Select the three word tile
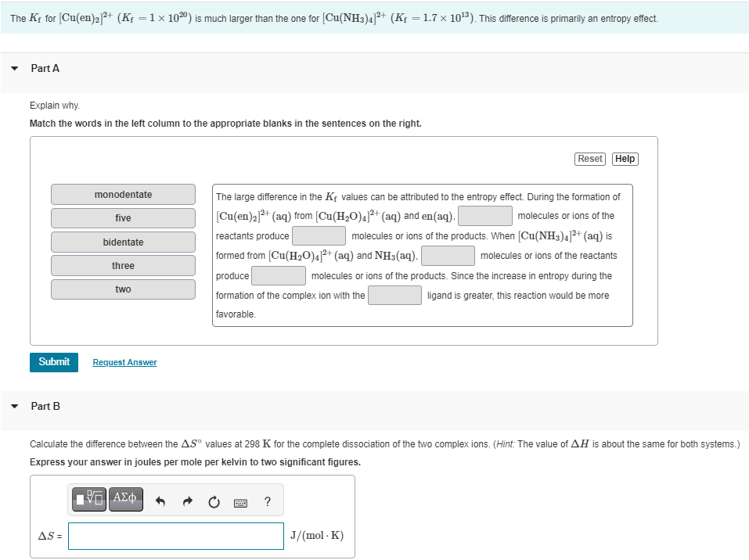Image resolution: width=749 pixels, height=560 pixels. (123, 265)
